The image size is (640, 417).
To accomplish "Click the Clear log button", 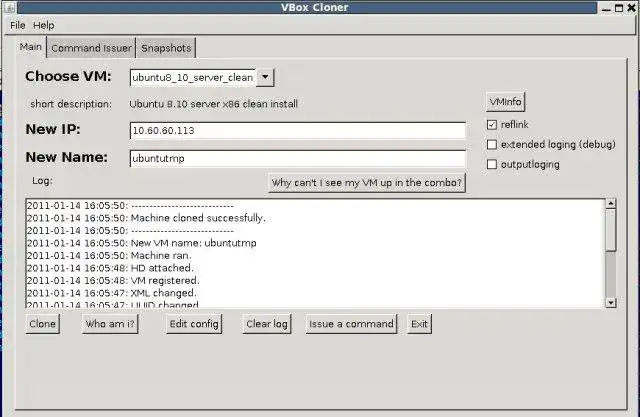I will click(x=267, y=324).
